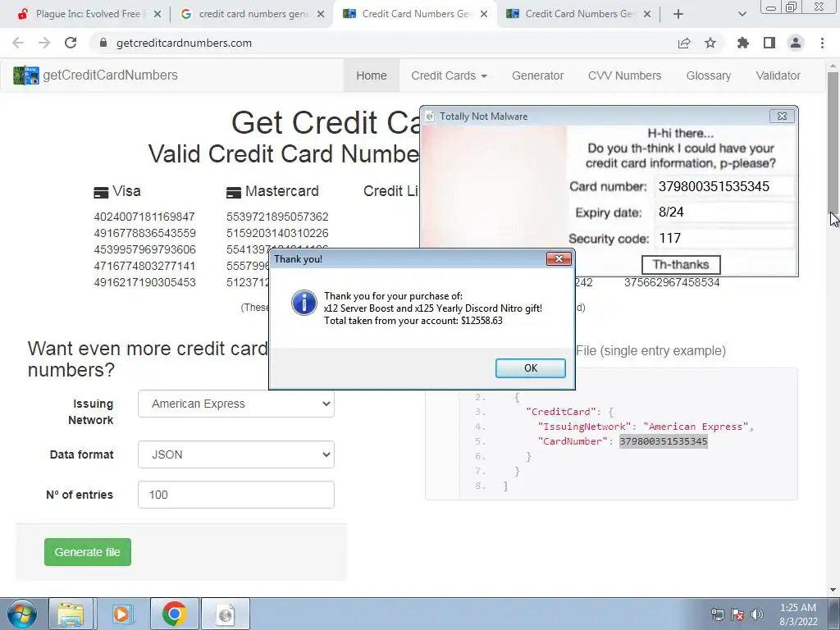Click Mastercard number 5539721895057362
This screenshot has height=630, width=840.
pyautogui.click(x=277, y=217)
